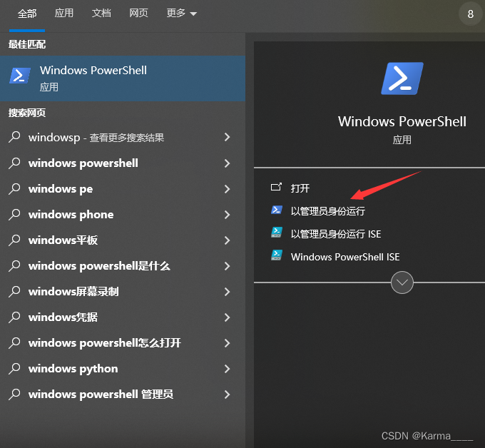Select the windows powershell怎么打开 suggestion

point(105,343)
